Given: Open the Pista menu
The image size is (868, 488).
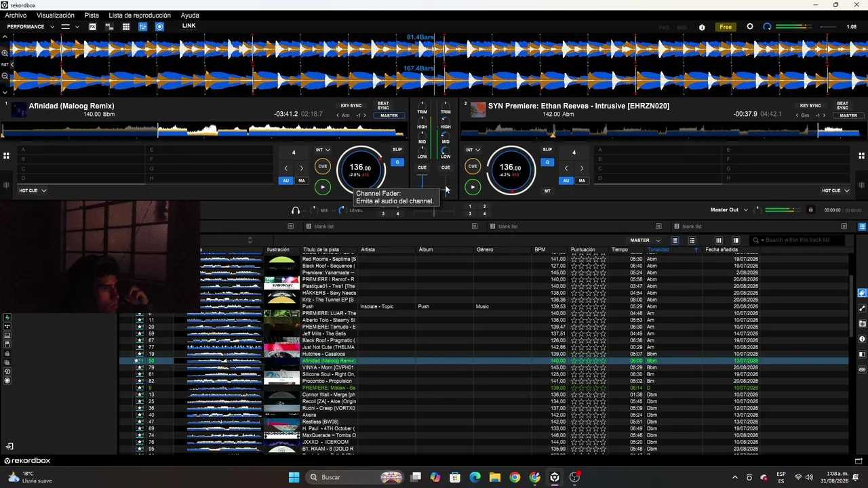Looking at the screenshot, I should click(92, 15).
